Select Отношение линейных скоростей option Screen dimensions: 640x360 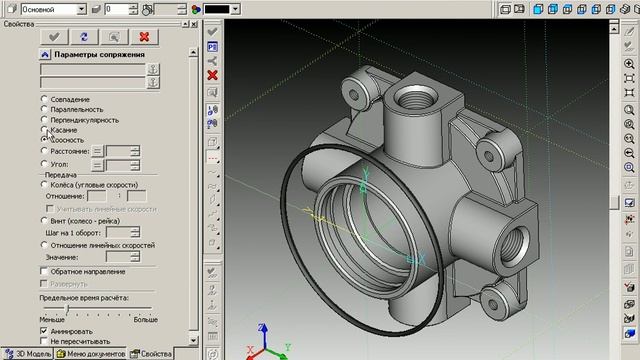[44, 245]
